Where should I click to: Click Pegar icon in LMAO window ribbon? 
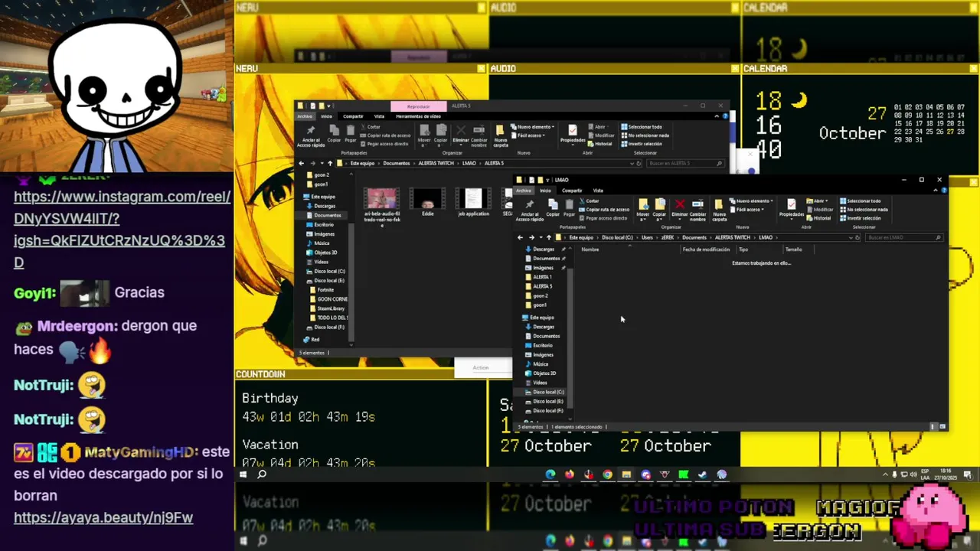click(569, 204)
